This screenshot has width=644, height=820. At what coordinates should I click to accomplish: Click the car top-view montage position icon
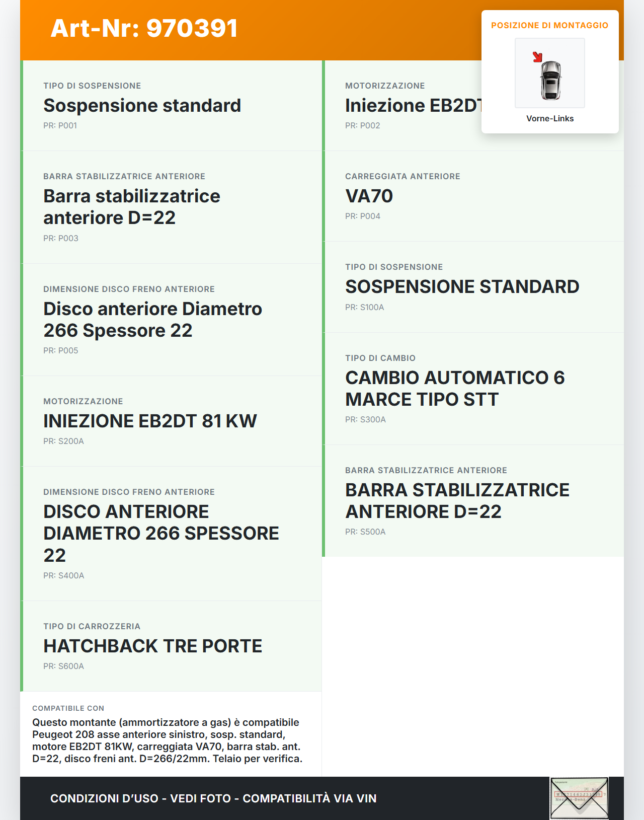click(x=550, y=73)
